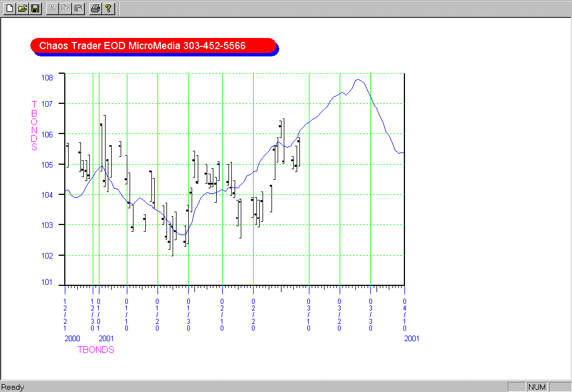
Task: Click the horizontal TBONDS label under the chart
Action: pyautogui.click(x=96, y=350)
